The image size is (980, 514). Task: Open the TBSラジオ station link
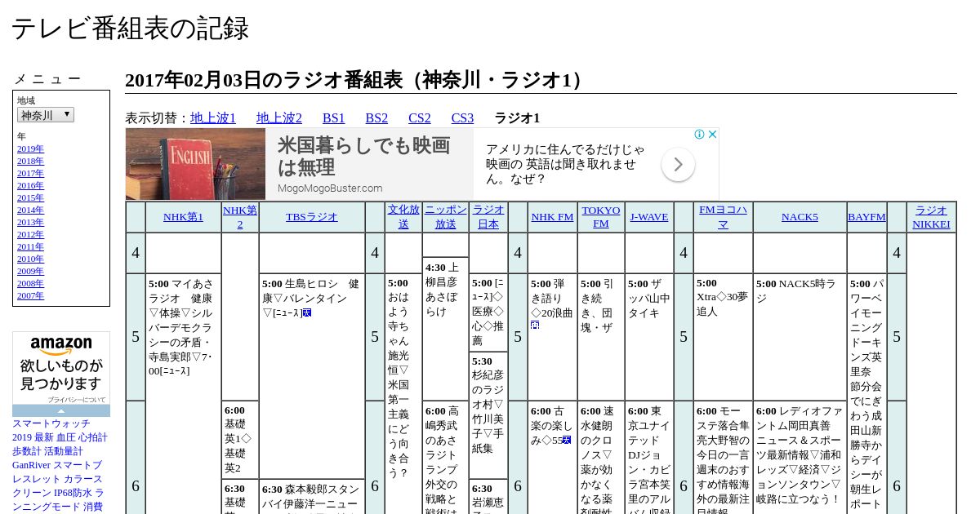pyautogui.click(x=312, y=217)
